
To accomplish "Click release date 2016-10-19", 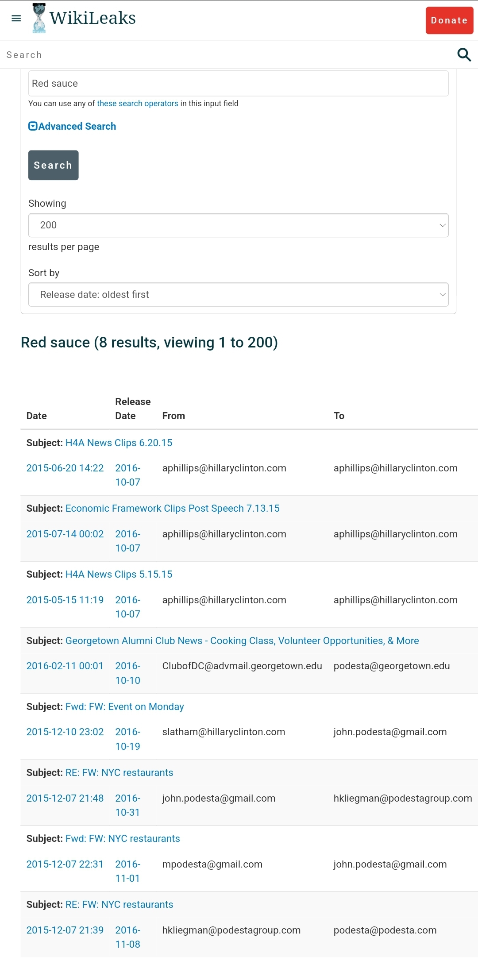I will point(128,739).
